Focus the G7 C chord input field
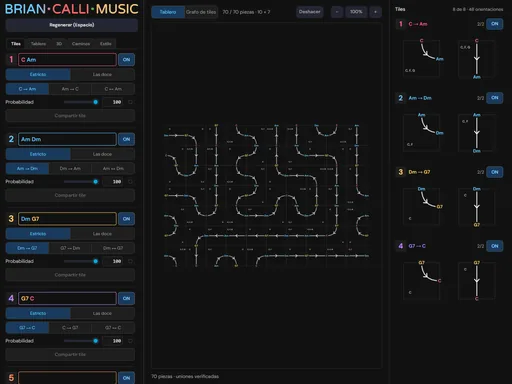This screenshot has width=512, height=384. coord(67,298)
